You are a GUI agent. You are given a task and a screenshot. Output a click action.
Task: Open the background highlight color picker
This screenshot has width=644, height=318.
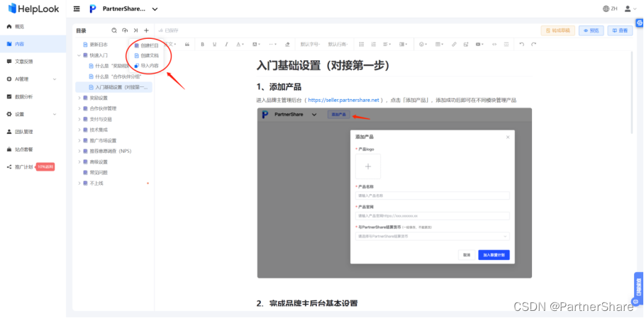(x=256, y=45)
